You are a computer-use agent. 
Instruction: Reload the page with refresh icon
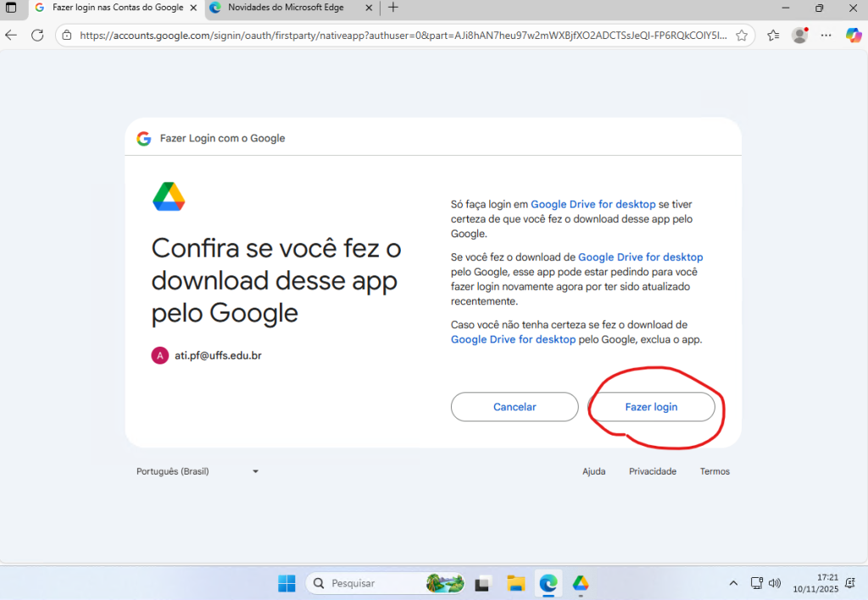pyautogui.click(x=37, y=36)
